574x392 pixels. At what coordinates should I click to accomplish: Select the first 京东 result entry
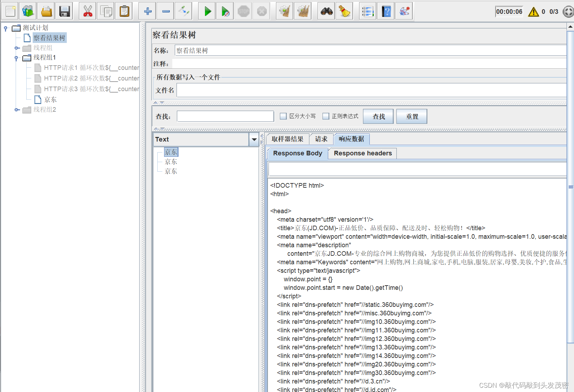coord(171,152)
